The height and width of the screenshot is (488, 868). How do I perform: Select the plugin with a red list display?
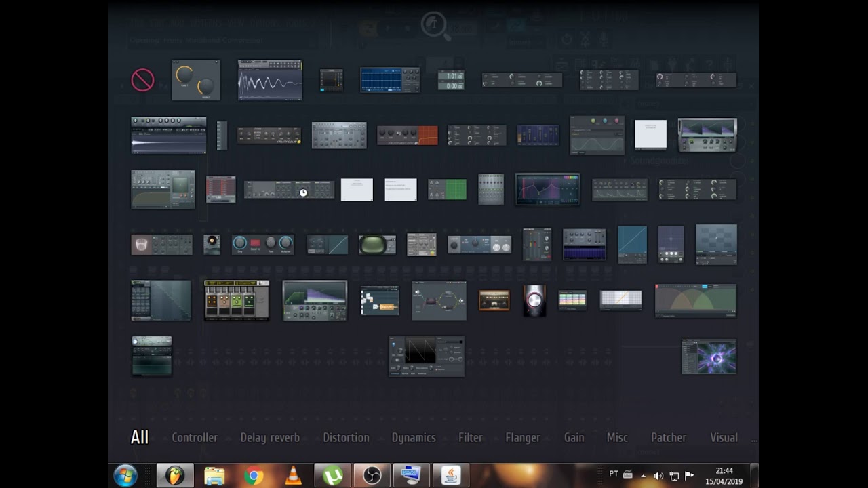point(221,189)
